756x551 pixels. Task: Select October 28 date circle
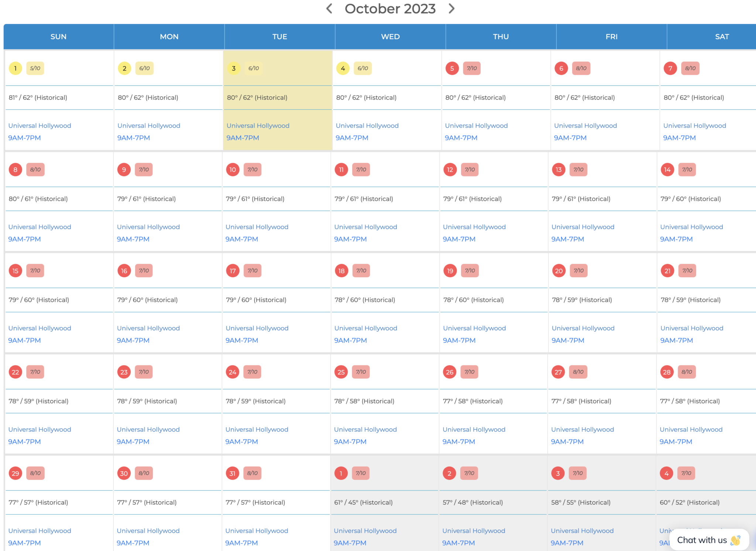pos(667,372)
